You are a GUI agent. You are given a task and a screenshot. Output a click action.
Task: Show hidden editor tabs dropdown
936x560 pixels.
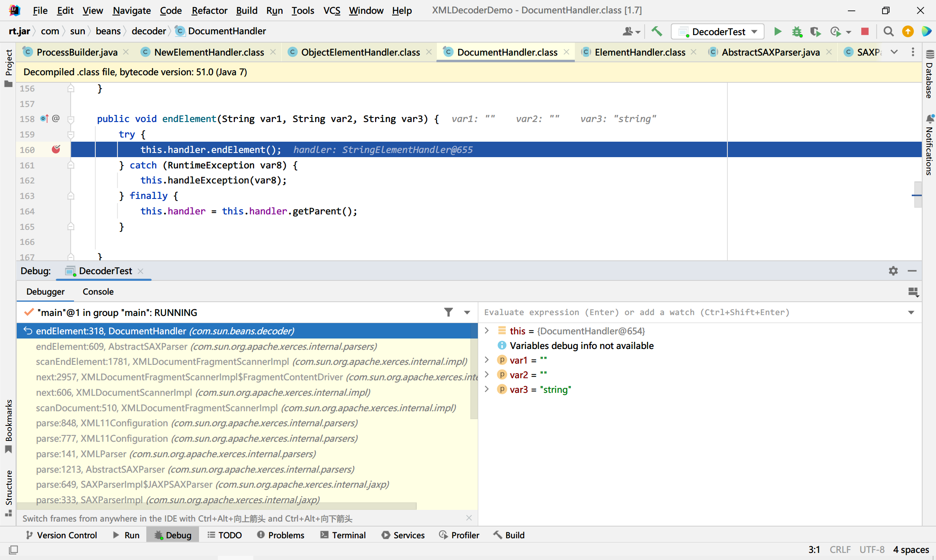coord(894,52)
